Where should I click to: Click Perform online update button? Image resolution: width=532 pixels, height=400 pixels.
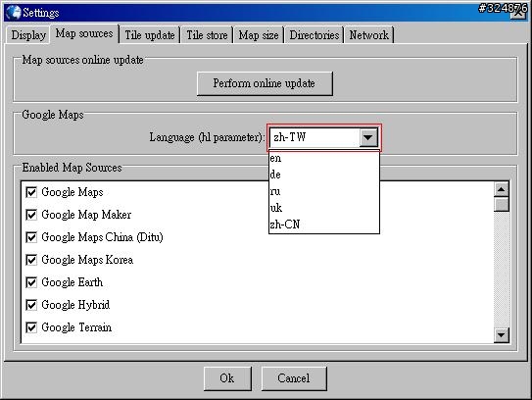265,83
